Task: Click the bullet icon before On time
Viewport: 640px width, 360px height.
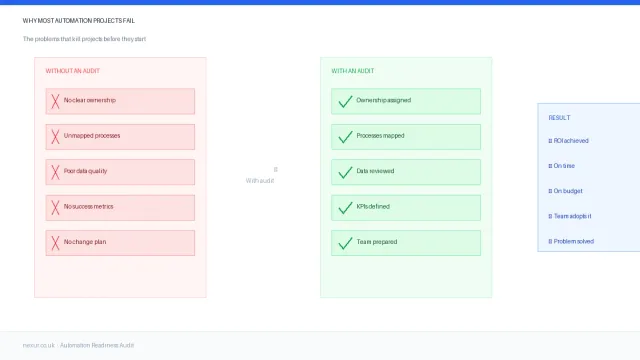Action: (550, 166)
